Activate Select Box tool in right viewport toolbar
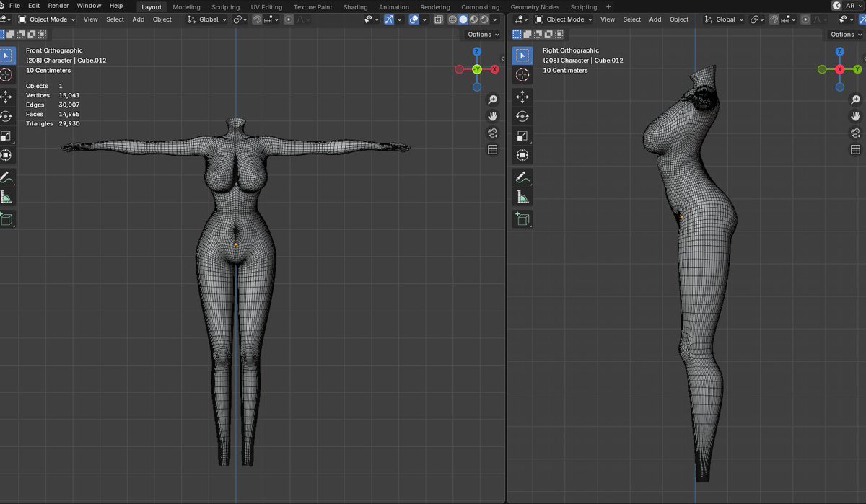 pyautogui.click(x=522, y=56)
